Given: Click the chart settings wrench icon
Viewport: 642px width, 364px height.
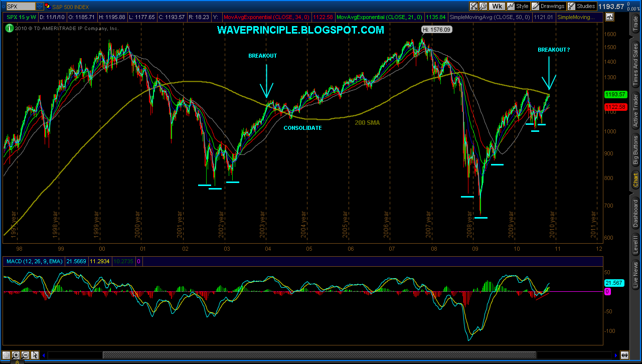Looking at the screenshot, I should pos(483,6).
